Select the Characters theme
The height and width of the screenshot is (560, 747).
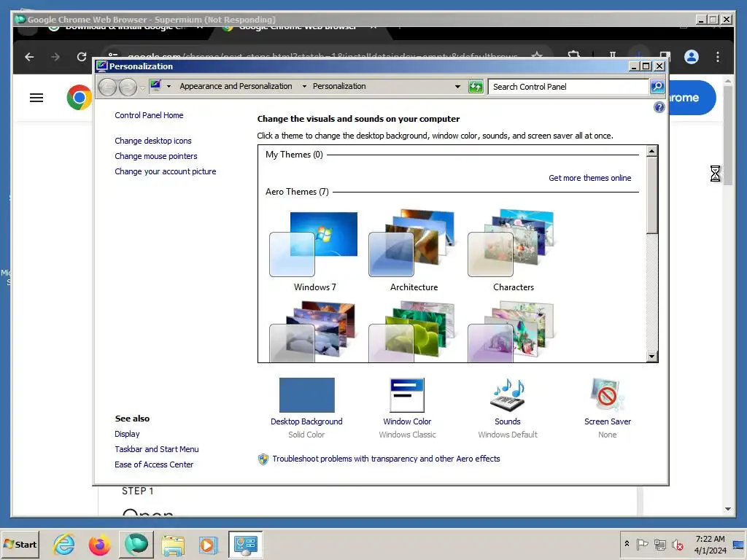pos(513,251)
